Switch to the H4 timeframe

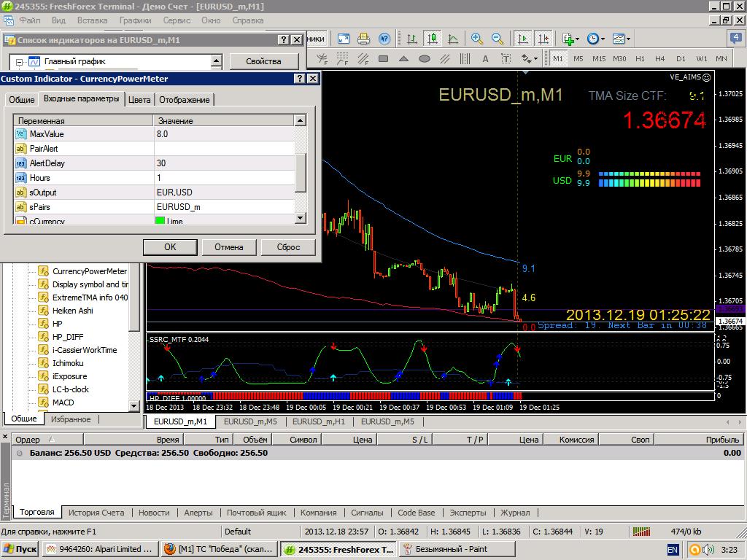659,58
